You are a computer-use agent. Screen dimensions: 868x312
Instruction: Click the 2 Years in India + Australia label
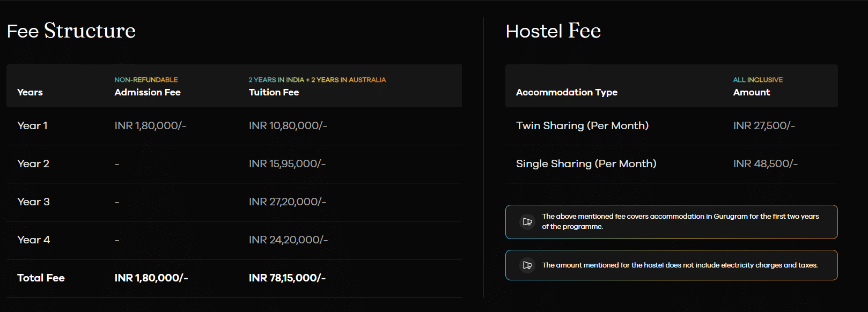tap(317, 80)
